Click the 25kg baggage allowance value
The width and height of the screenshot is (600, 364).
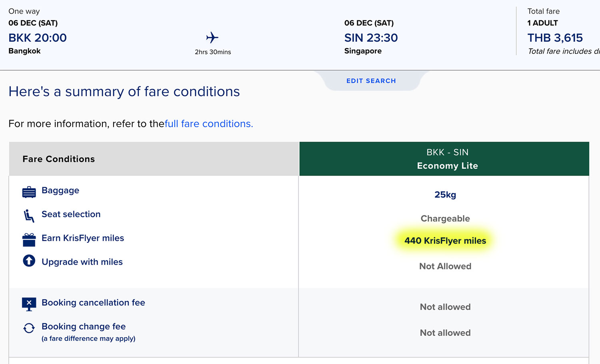445,195
